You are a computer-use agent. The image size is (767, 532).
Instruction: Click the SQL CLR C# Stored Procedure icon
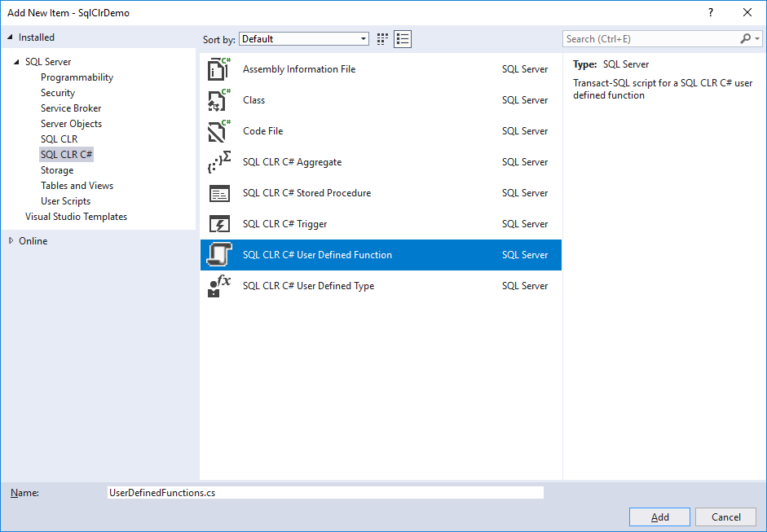coord(218,193)
